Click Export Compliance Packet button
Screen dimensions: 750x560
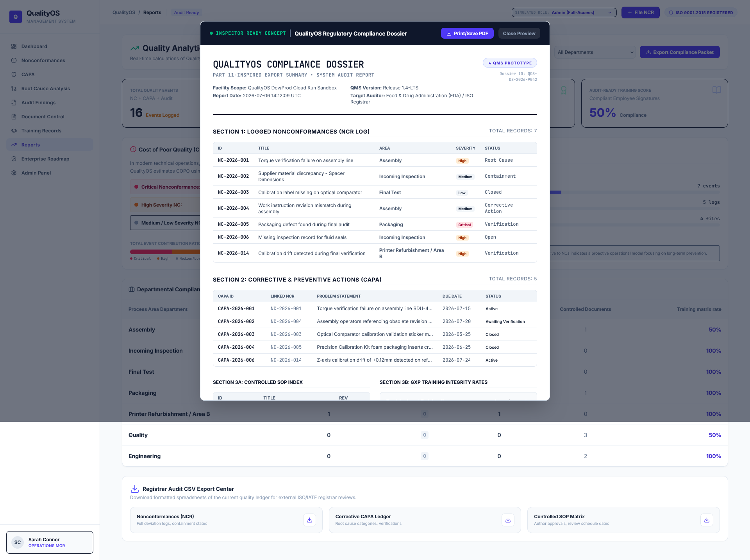(680, 52)
